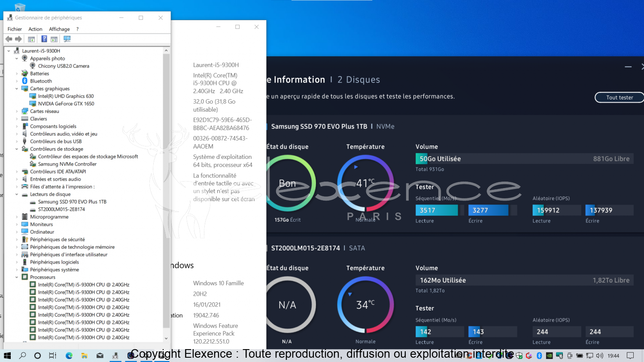
Task: Click the Samsung random Lecture result 159912
Action: point(557,210)
